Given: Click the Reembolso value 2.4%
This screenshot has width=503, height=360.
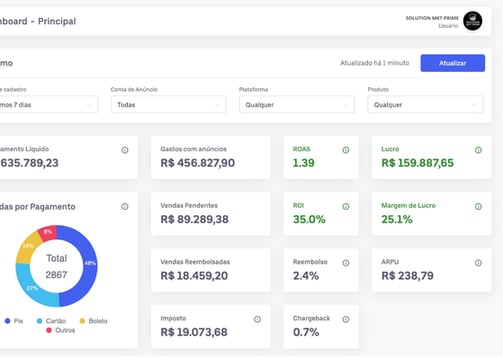Looking at the screenshot, I should coord(306,276).
